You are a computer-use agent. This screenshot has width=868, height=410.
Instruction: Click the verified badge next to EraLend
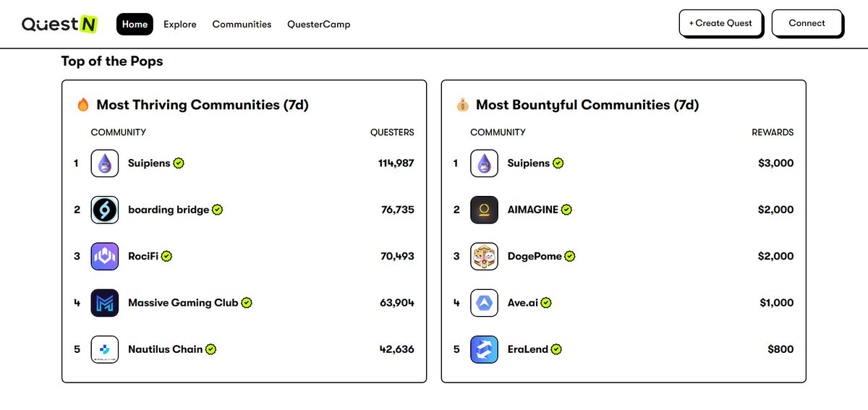coord(556,349)
